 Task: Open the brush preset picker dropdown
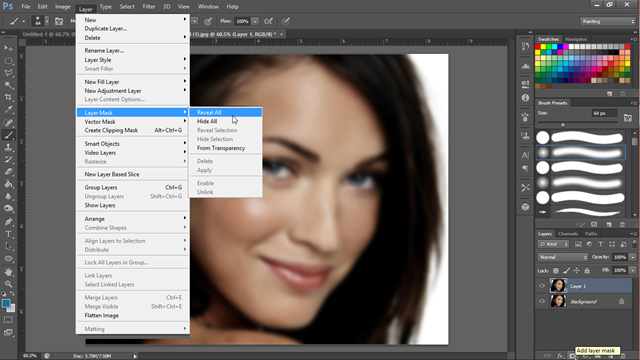tap(47, 21)
